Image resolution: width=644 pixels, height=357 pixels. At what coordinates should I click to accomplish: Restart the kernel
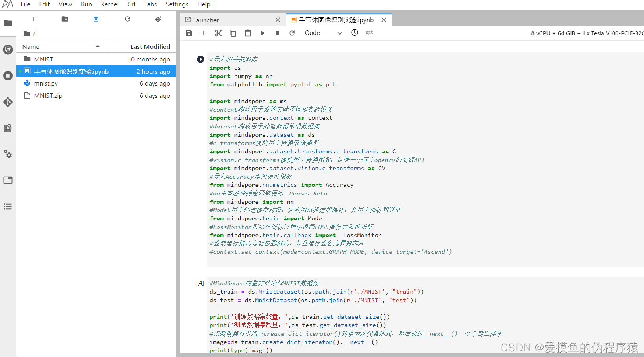pos(292,33)
